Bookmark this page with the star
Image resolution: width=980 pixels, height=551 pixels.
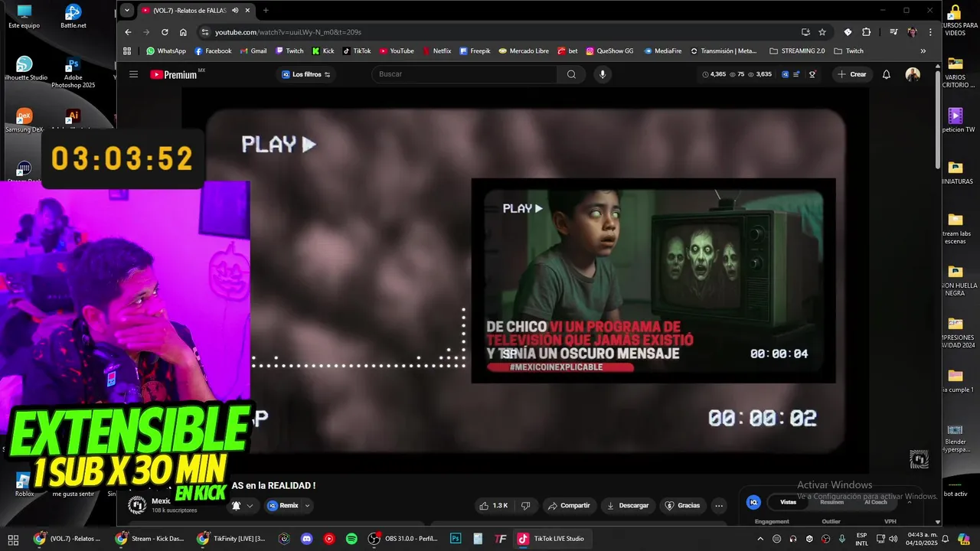[822, 32]
